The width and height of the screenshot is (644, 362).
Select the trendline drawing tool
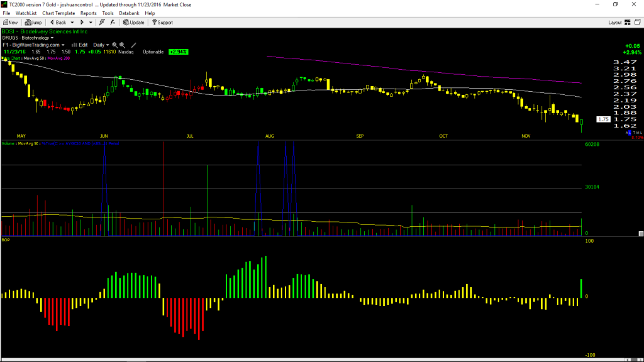point(133,45)
